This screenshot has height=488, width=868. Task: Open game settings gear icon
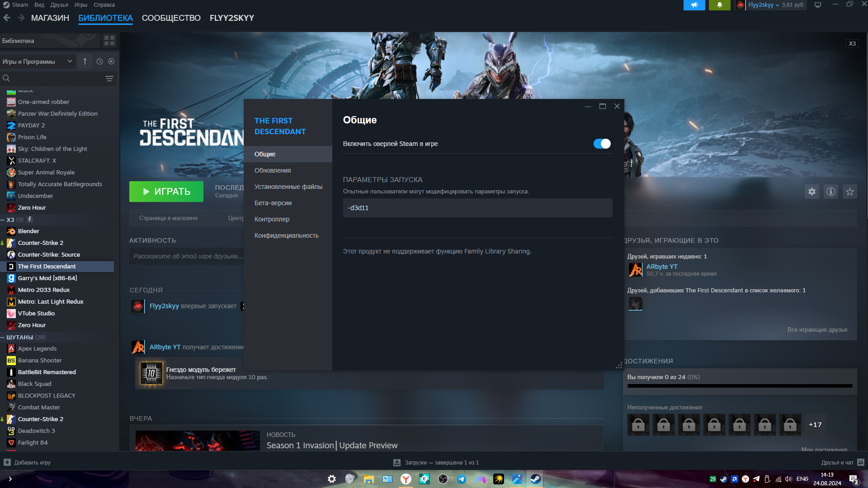coord(812,192)
